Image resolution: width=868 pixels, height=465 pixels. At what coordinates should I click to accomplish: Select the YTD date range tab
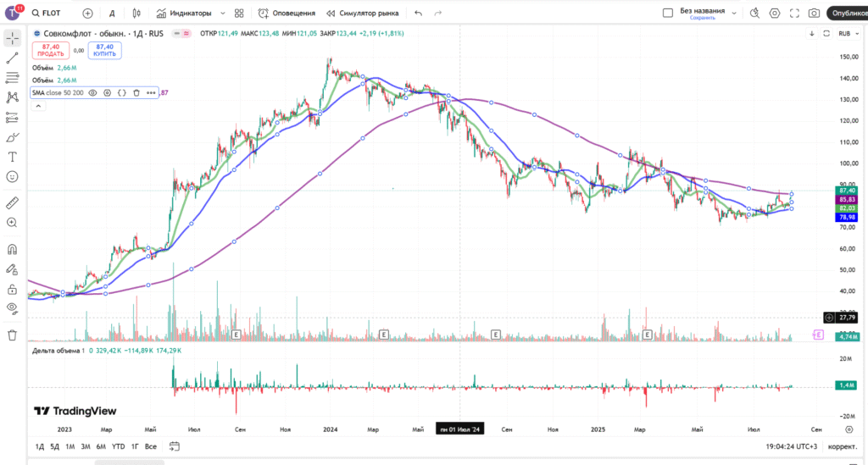point(119,446)
